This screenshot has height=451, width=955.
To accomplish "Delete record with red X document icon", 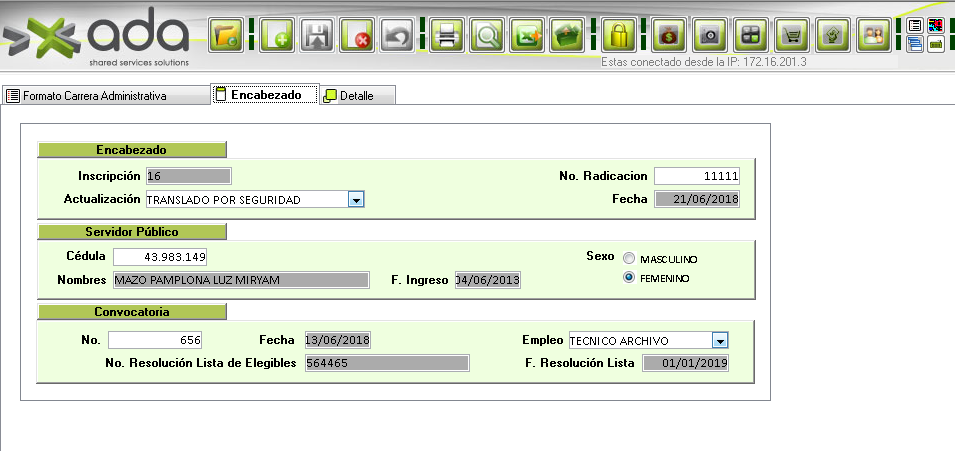I will (x=357, y=36).
